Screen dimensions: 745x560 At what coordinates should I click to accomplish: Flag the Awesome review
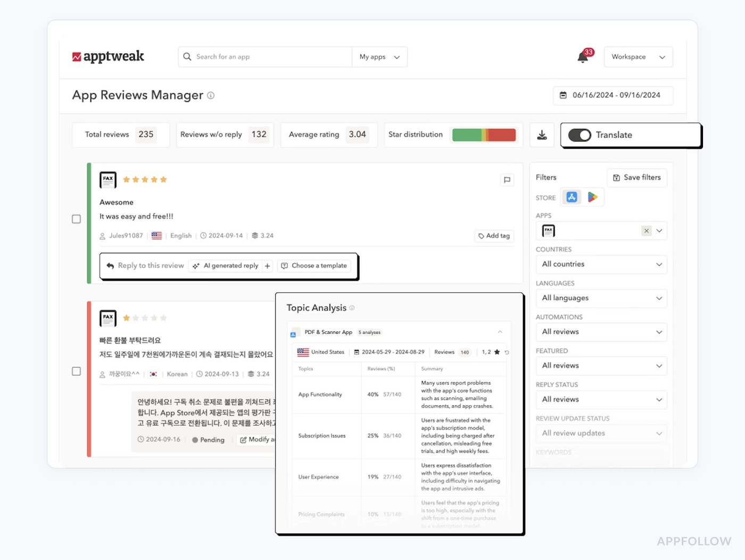click(x=507, y=180)
